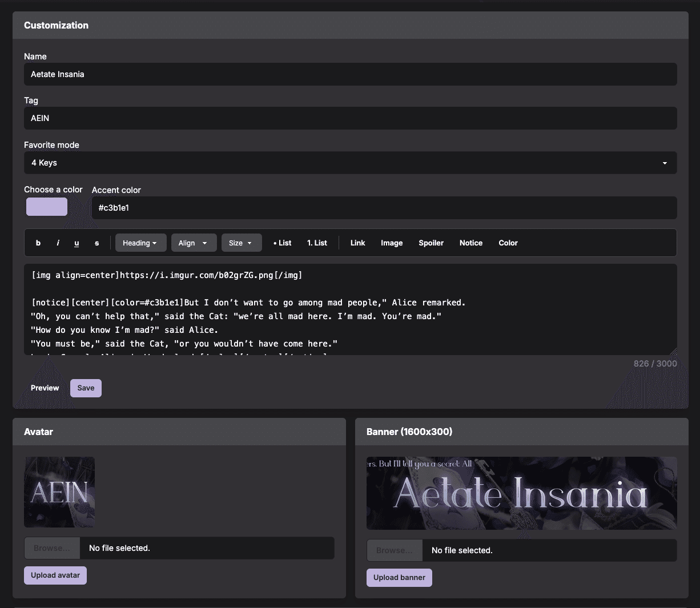Open the Align dropdown
Image resolution: width=700 pixels, height=608 pixels.
[194, 243]
